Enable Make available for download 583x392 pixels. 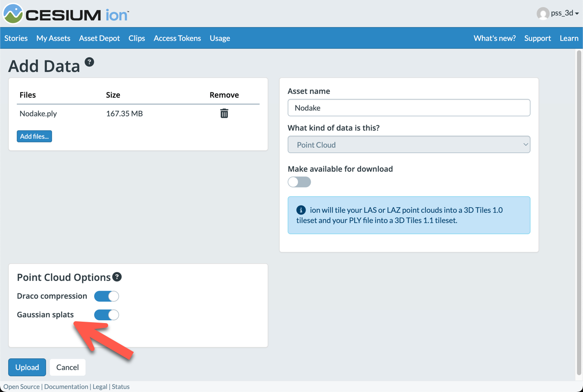point(299,182)
